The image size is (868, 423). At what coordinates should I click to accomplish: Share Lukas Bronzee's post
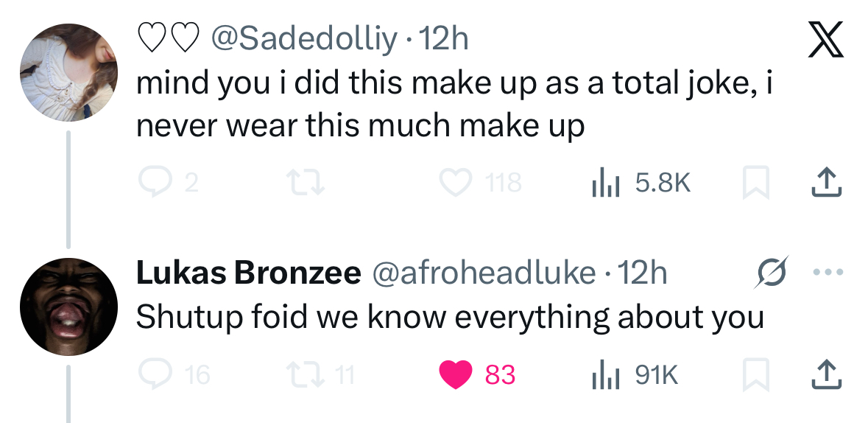point(825,375)
